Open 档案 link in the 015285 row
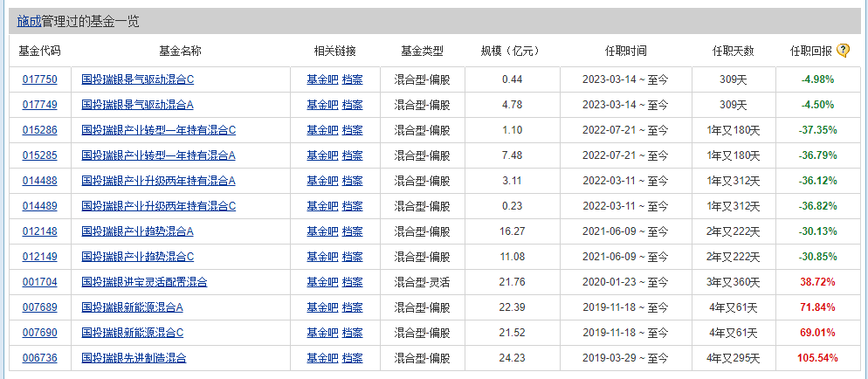This screenshot has height=379, width=868. coord(352,155)
